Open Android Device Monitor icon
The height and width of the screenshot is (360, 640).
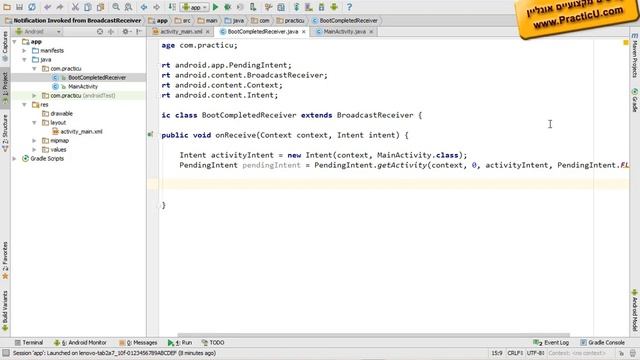(334, 7)
